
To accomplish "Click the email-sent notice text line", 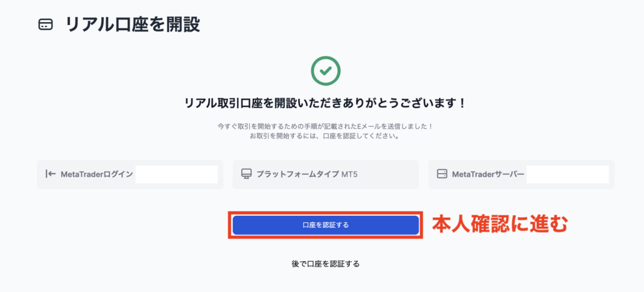I will (325, 127).
